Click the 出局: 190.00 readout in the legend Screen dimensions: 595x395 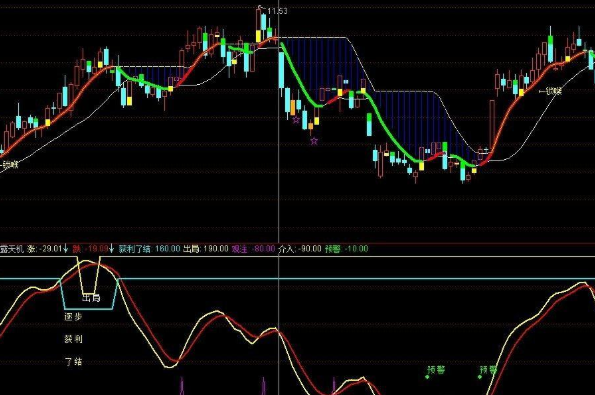click(206, 249)
